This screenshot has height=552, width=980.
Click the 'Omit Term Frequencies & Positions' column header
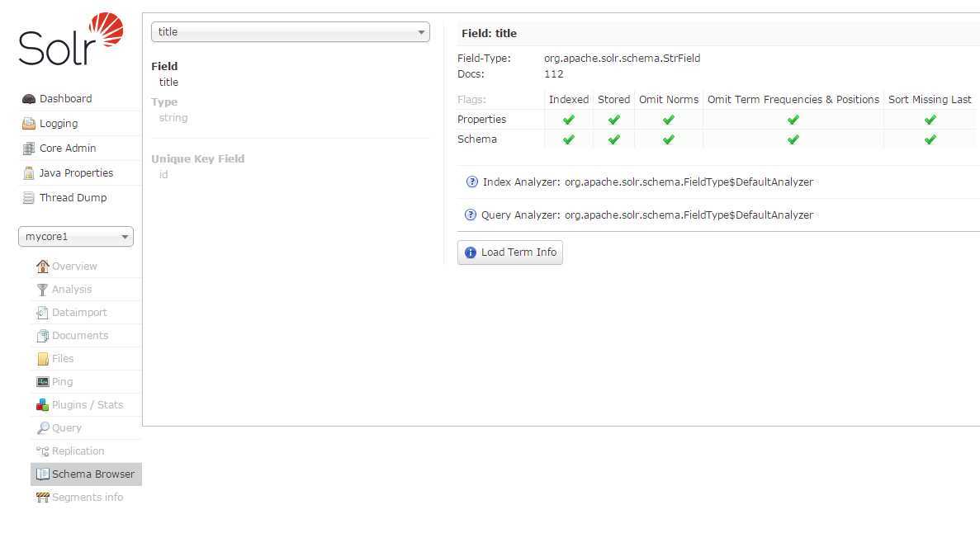(793, 99)
